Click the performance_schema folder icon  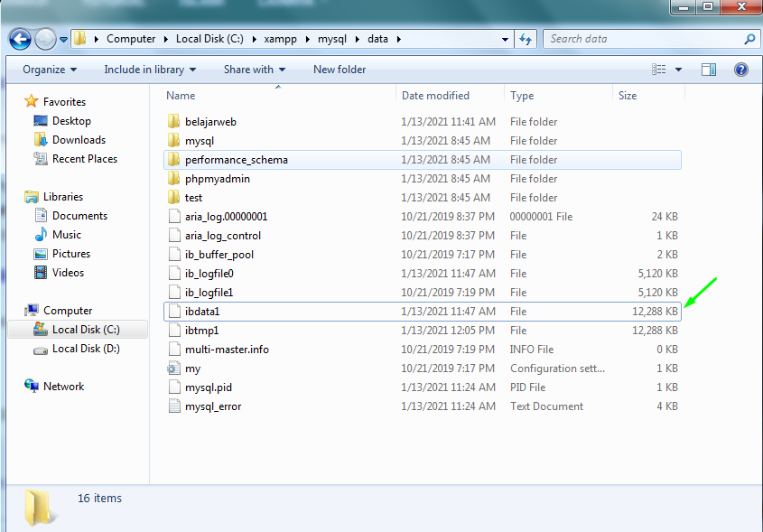173,159
